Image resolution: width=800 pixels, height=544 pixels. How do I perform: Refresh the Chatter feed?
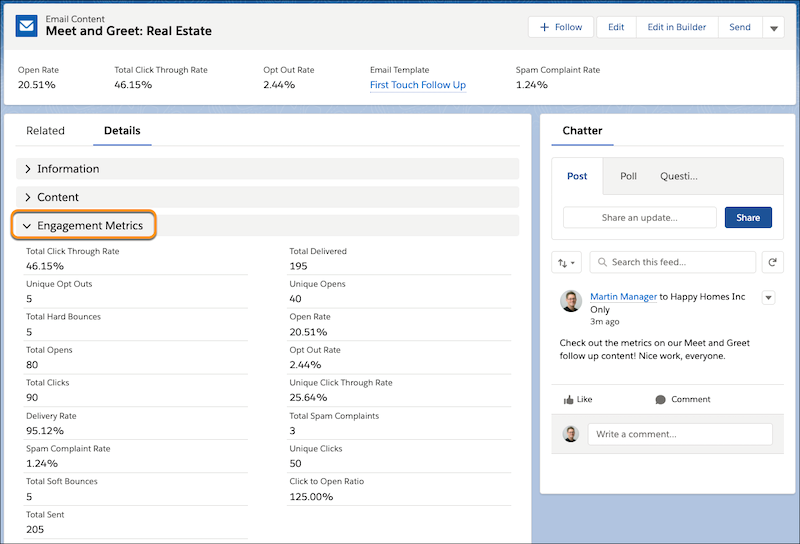771,263
